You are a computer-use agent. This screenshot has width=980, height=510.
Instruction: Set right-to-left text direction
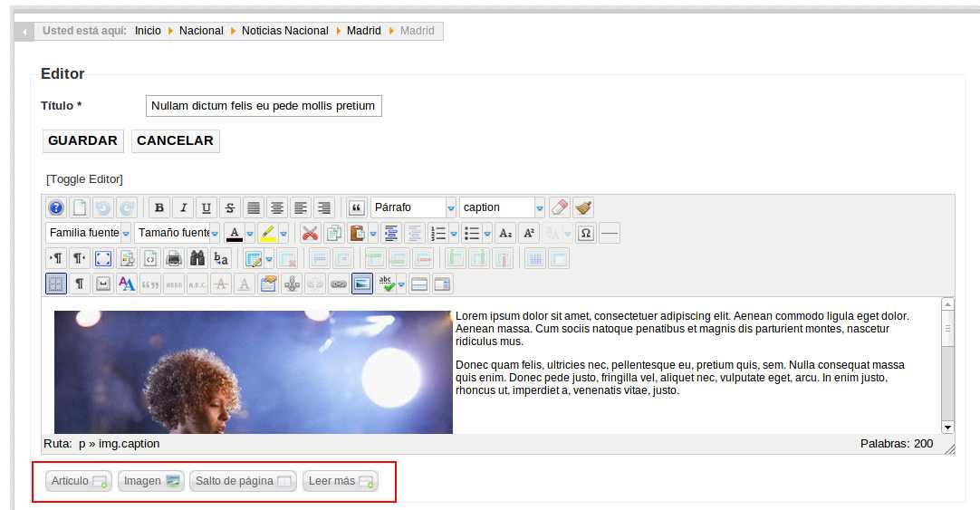pyautogui.click(x=80, y=258)
